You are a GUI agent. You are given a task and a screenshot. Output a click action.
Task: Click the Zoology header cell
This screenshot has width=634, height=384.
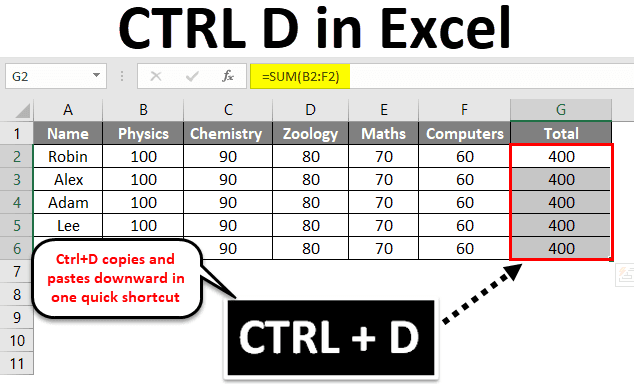(310, 133)
